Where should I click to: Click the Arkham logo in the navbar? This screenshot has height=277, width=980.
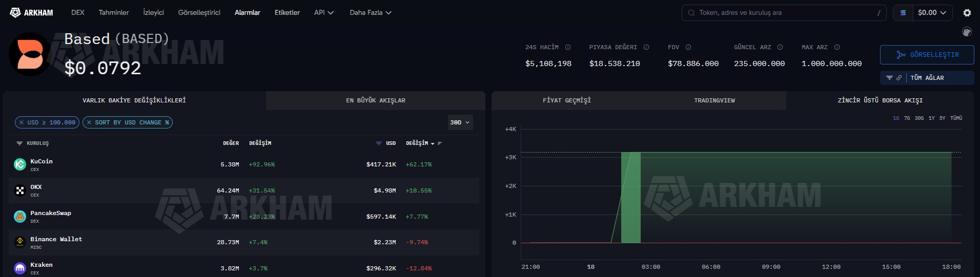click(31, 12)
